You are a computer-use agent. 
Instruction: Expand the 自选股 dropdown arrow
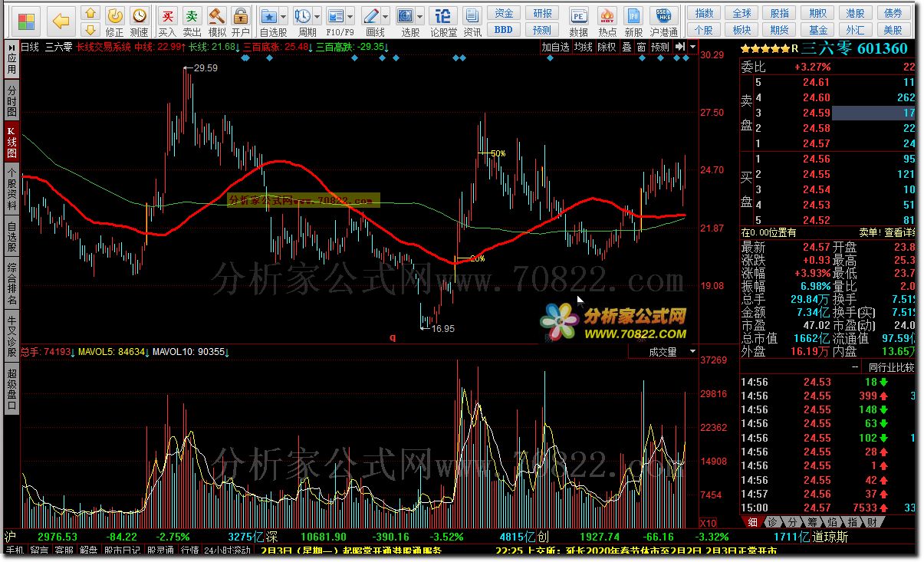tap(283, 15)
